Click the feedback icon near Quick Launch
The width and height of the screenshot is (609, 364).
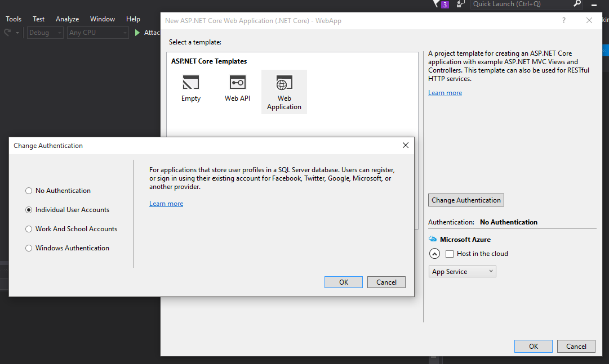[460, 4]
